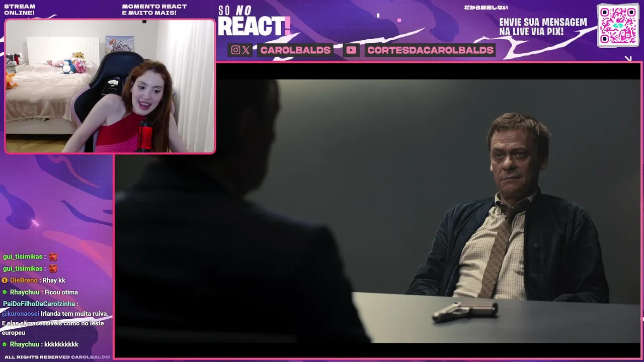
Task: Click the chat message 'Ficou otima'
Action: click(x=61, y=293)
